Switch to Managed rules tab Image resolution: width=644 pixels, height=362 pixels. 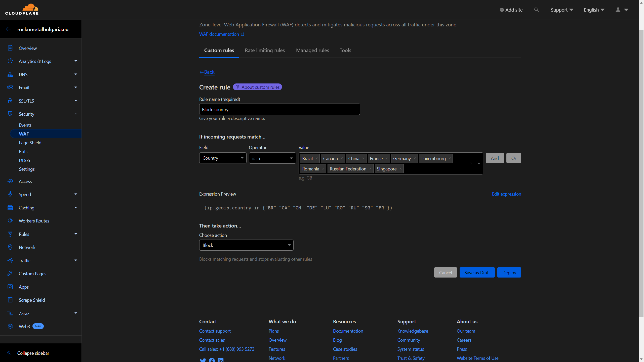point(312,50)
